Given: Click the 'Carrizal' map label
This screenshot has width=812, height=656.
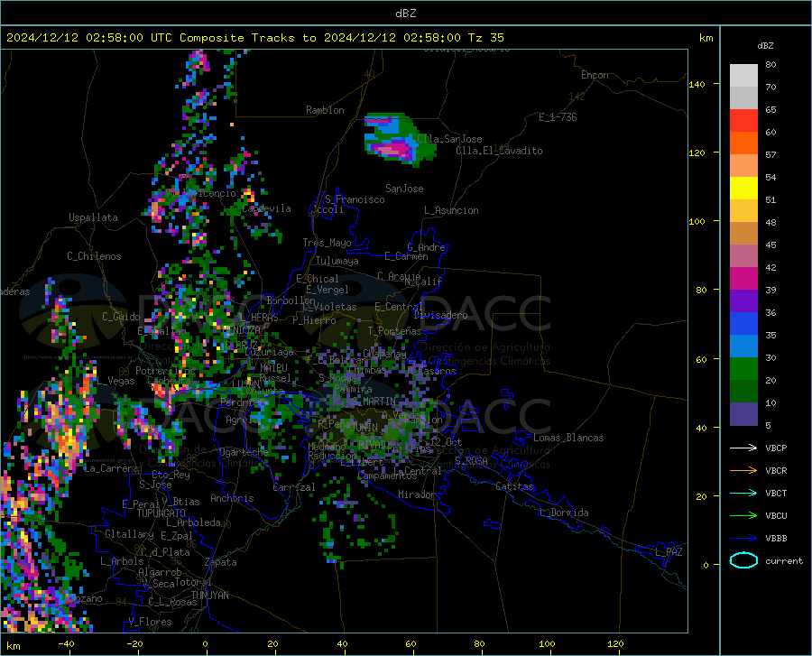Looking at the screenshot, I should [x=293, y=487].
